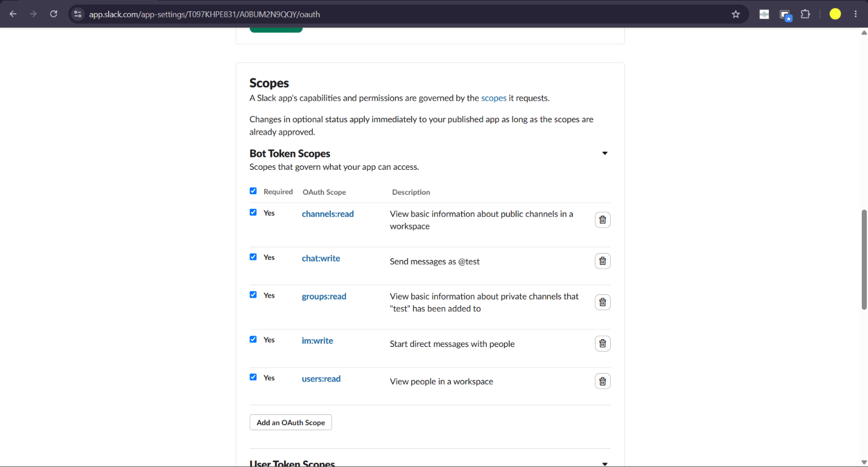This screenshot has width=868, height=467.
Task: Open the im:write scope link
Action: click(x=317, y=341)
